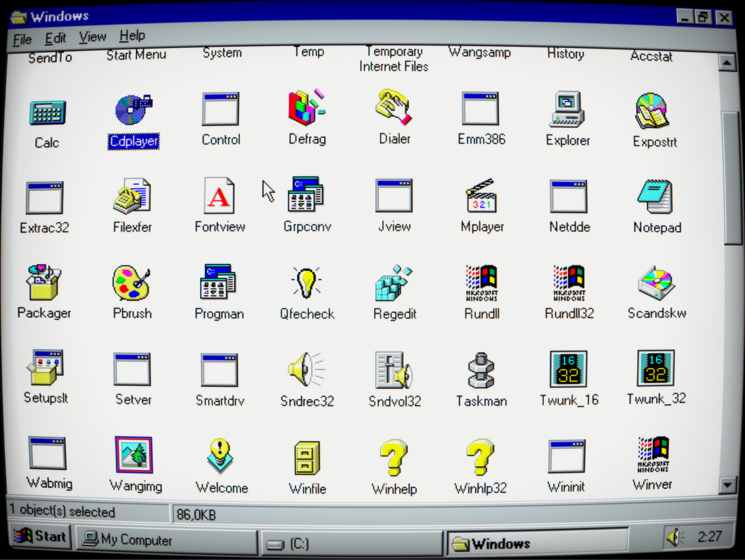Image resolution: width=745 pixels, height=560 pixels.
Task: Open the View menu
Action: click(92, 37)
